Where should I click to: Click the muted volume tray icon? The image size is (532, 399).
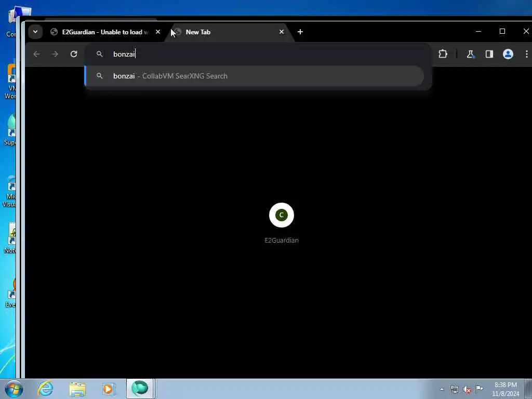(467, 389)
